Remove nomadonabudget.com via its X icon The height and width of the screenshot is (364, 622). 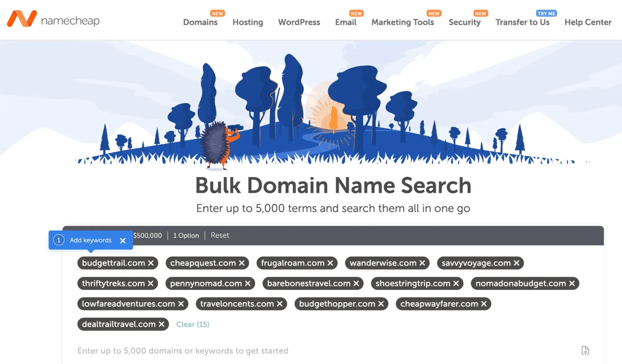[571, 283]
